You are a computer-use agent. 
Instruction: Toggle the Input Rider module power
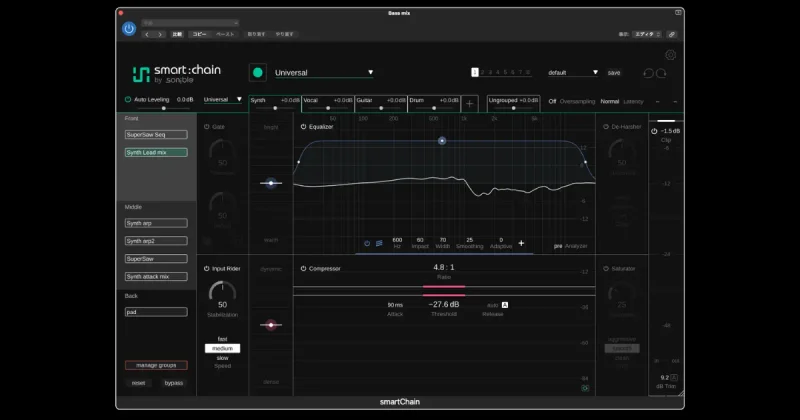coord(207,268)
